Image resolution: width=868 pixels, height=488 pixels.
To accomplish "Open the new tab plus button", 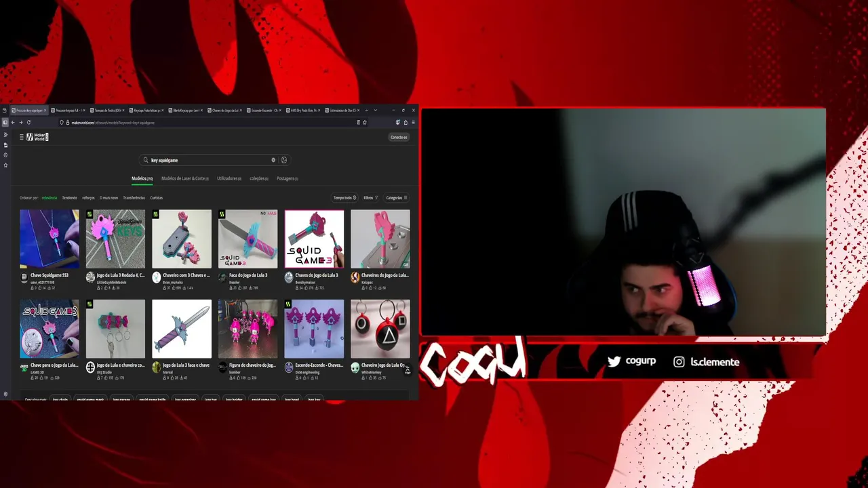I will point(366,110).
